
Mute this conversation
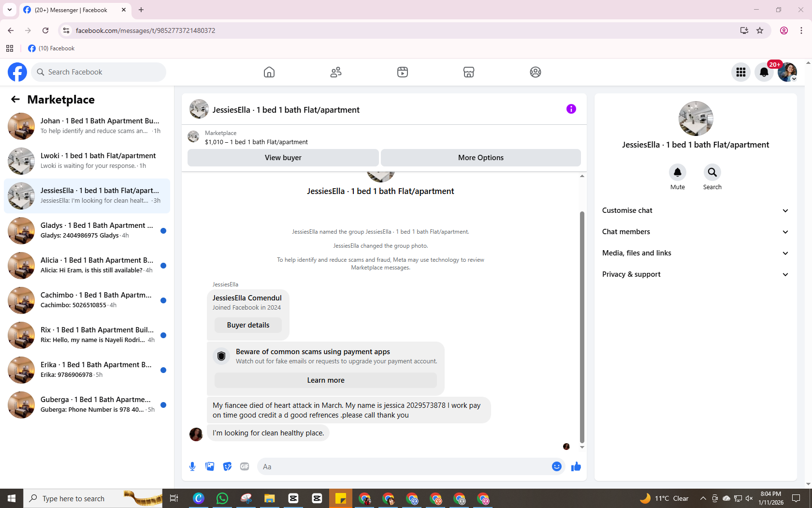click(x=678, y=172)
